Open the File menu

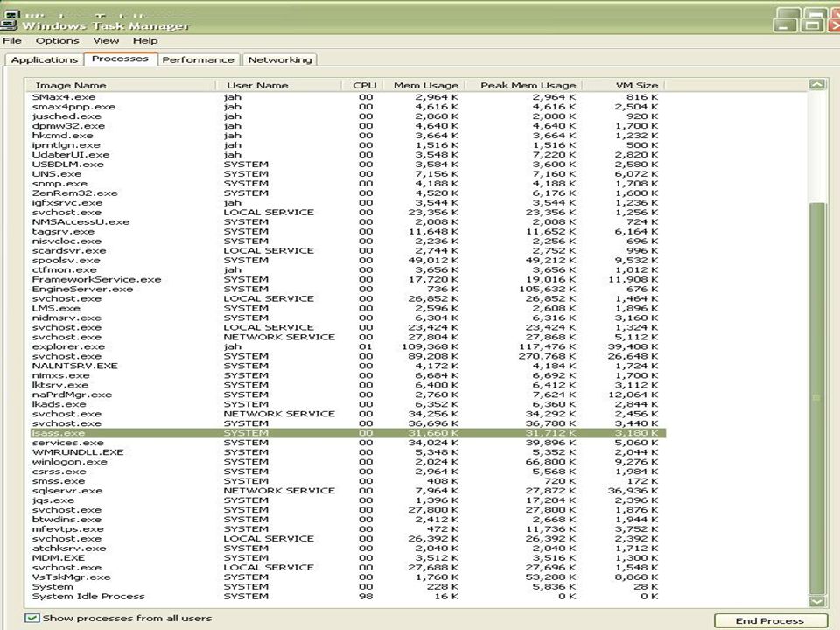(11, 41)
